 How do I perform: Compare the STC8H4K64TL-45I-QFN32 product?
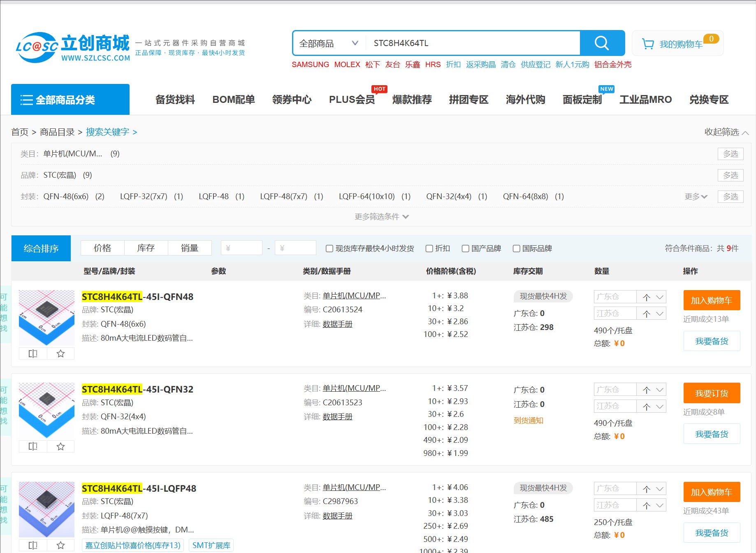point(33,446)
